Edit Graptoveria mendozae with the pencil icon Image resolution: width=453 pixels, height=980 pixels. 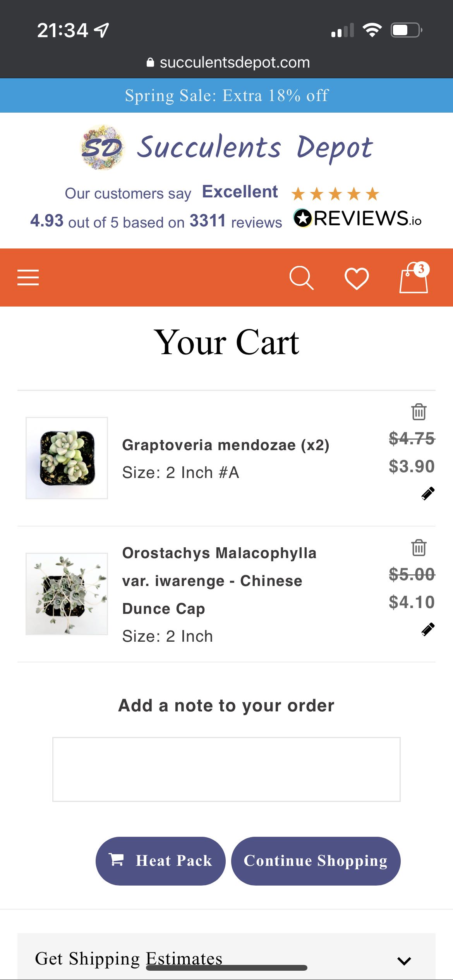click(428, 493)
